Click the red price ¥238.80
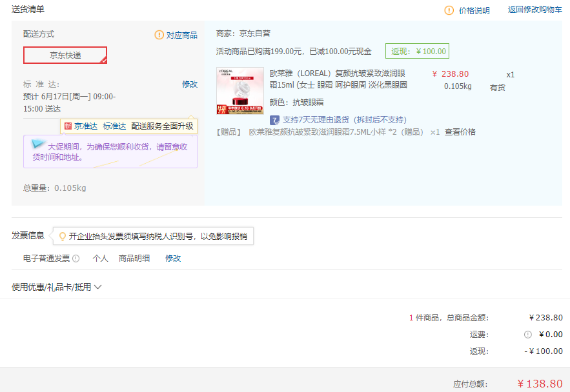Screen dimensions: 570x392 [451, 74]
